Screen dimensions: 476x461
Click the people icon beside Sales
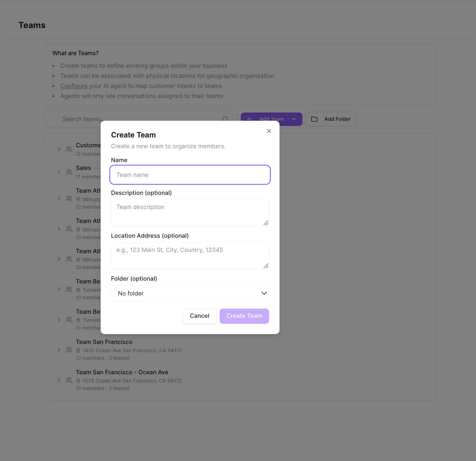click(x=69, y=172)
